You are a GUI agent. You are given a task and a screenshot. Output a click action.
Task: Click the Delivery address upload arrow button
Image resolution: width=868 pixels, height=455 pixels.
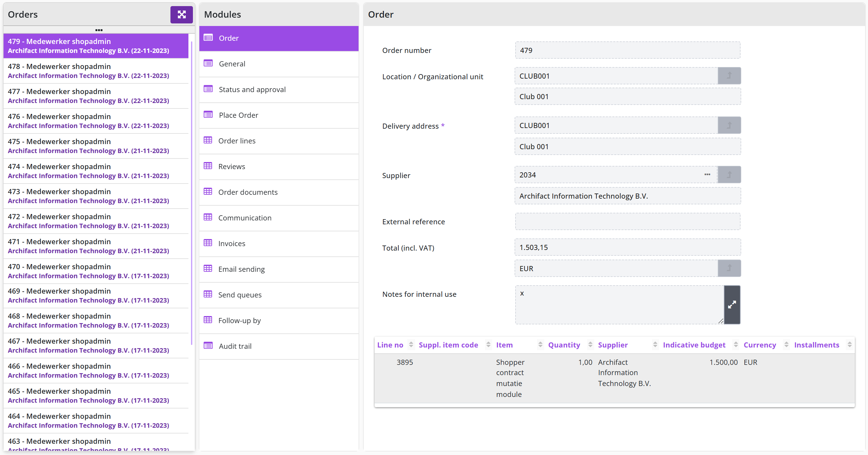pos(729,125)
